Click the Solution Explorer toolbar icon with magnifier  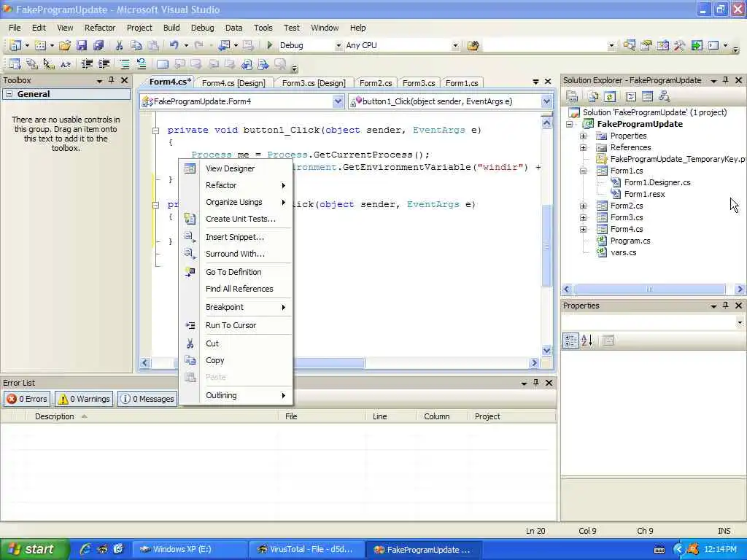click(x=629, y=46)
